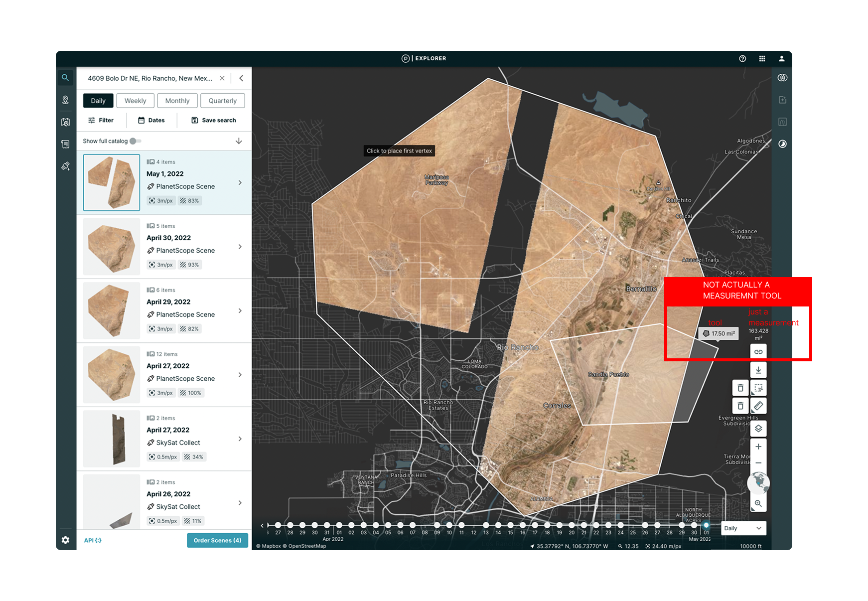
Task: Open the satellite tasking sidebar icon
Action: (65, 166)
